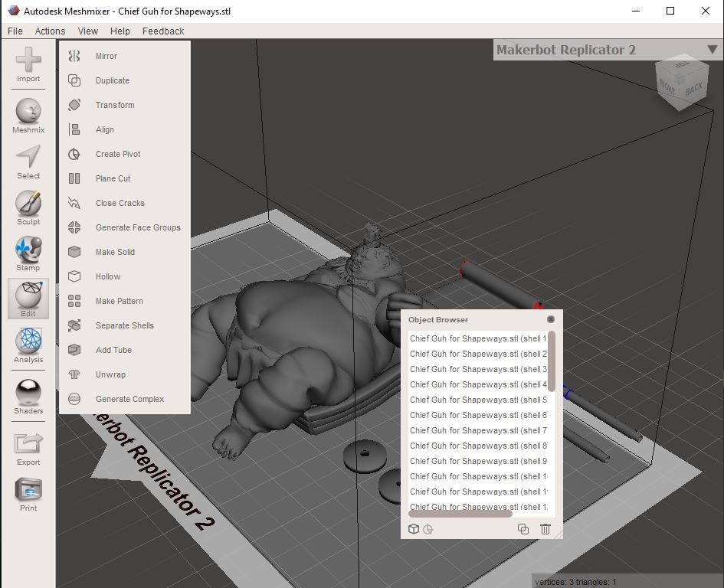Open the Feedback menu

click(163, 31)
